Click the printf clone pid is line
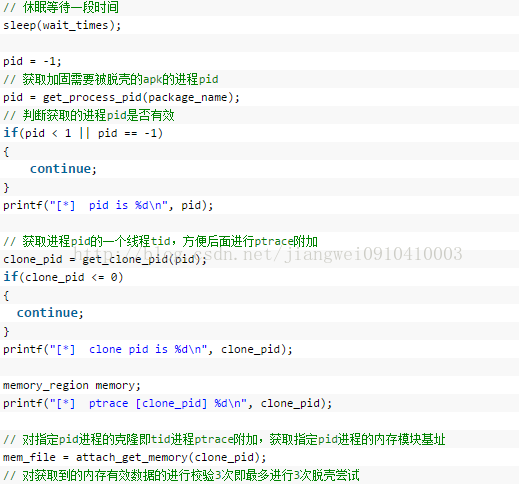The height and width of the screenshot is (487, 519). tap(148, 349)
